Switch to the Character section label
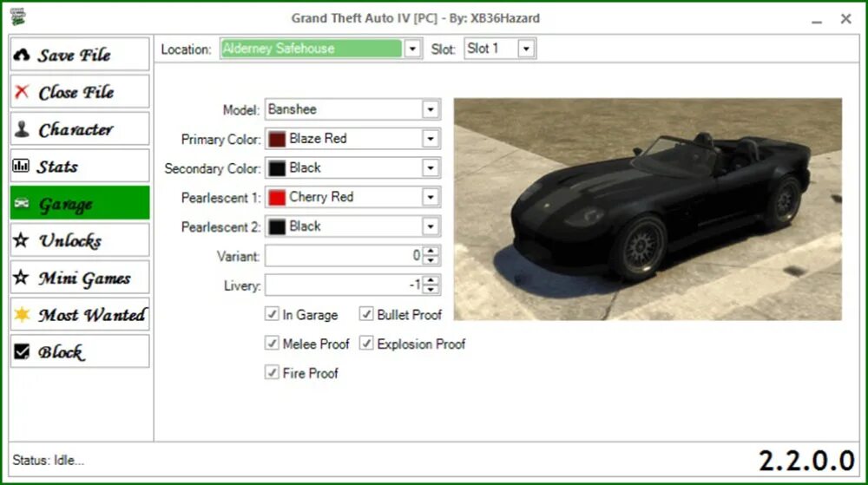868x485 pixels. (76, 129)
